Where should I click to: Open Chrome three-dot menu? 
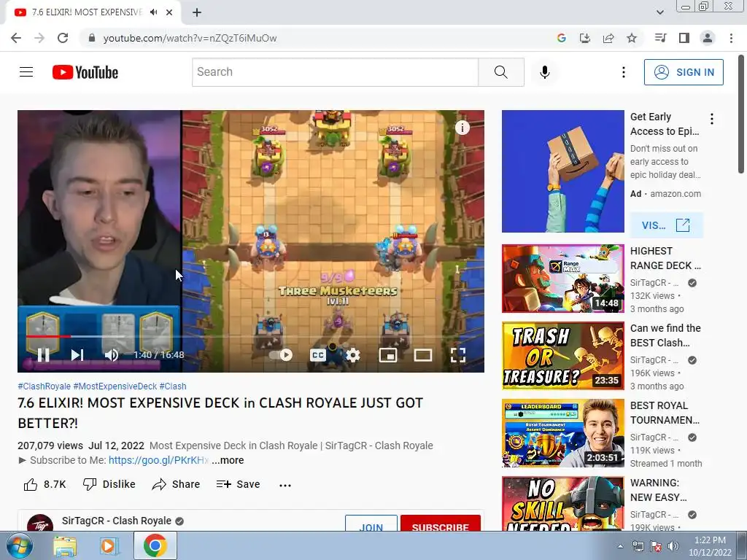coord(731,38)
